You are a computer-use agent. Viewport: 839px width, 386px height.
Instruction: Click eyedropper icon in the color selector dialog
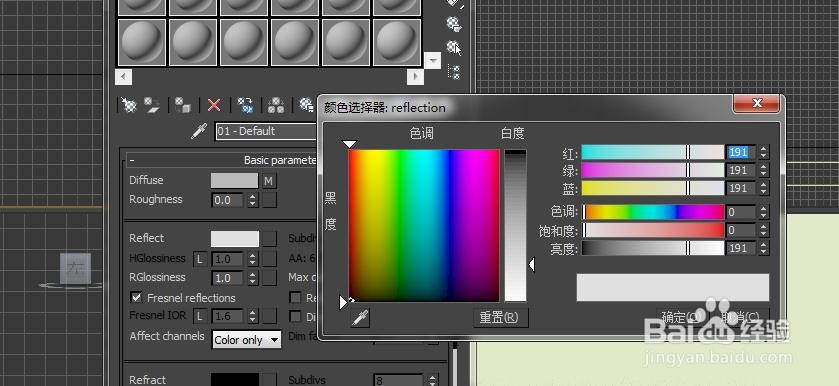[360, 317]
